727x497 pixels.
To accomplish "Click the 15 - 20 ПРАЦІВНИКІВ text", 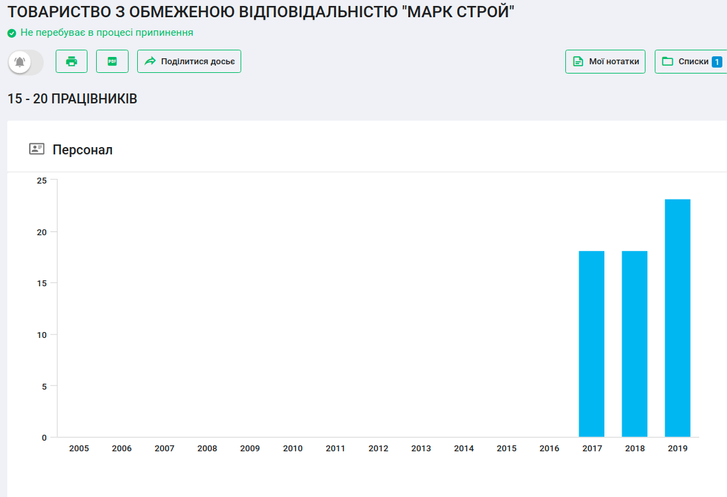I will 72,99.
